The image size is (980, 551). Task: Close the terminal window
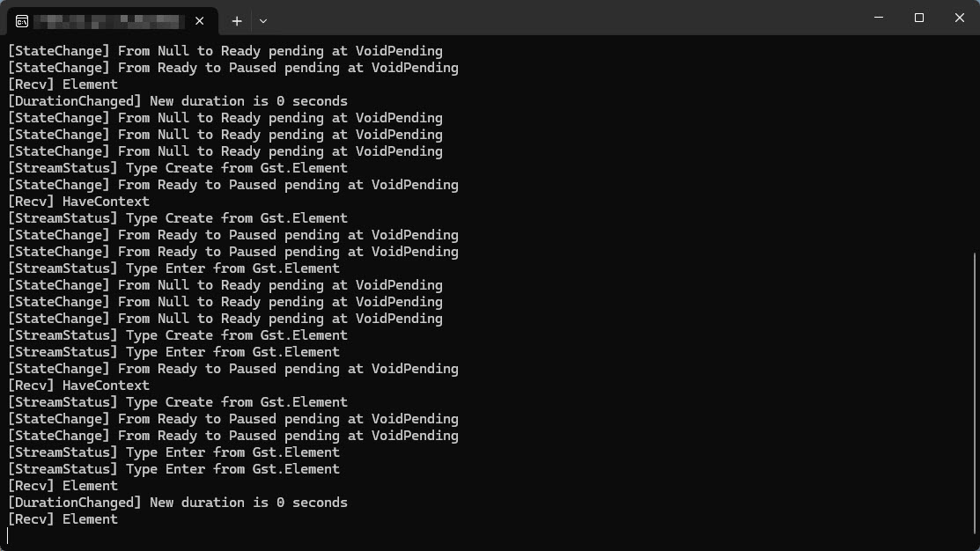(960, 18)
